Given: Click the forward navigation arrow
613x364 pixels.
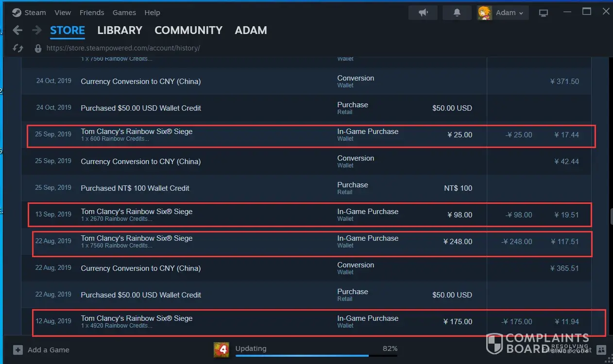Looking at the screenshot, I should (x=36, y=31).
